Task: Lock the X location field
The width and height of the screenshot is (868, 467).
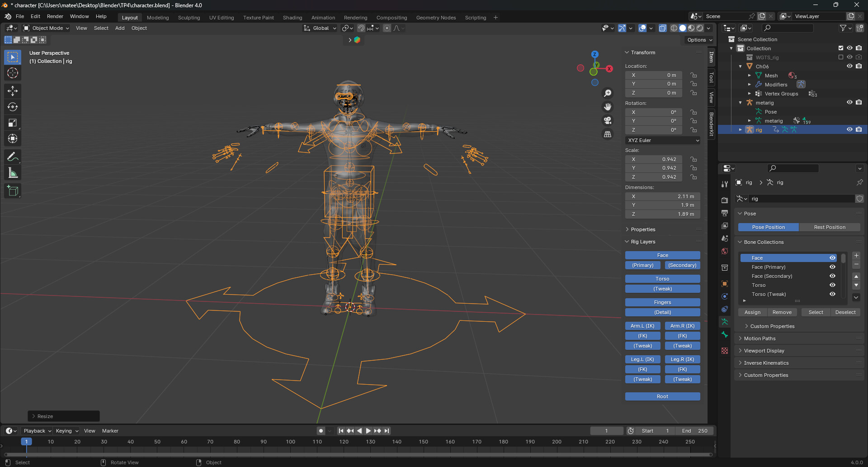Action: pos(693,75)
